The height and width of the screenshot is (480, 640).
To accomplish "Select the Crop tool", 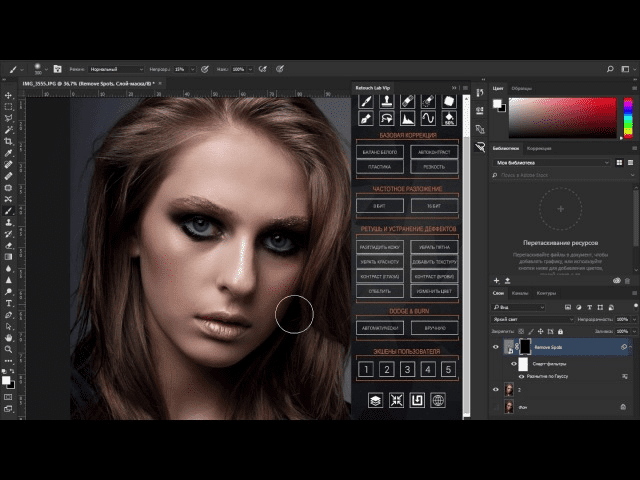I will click(8, 141).
